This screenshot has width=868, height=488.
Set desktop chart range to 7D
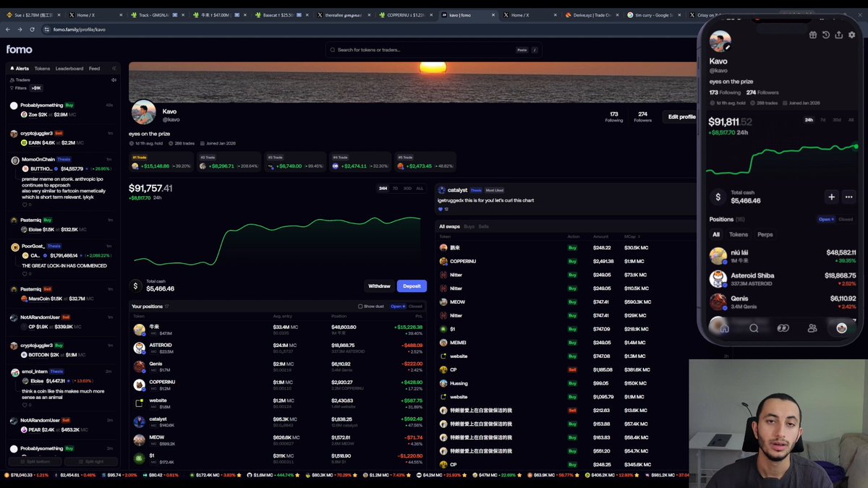point(395,189)
